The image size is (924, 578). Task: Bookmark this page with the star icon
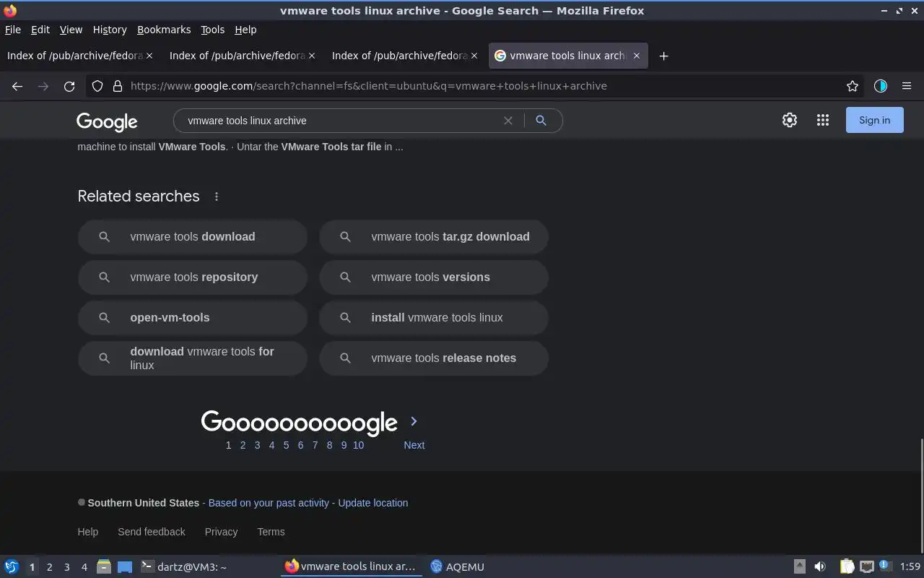tap(853, 86)
